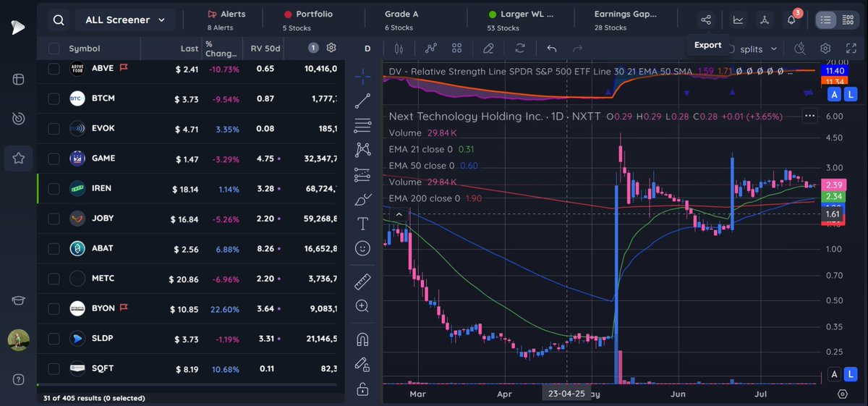The width and height of the screenshot is (868, 406).
Task: Click the chart time-axis settings gear
Action: 843,394
